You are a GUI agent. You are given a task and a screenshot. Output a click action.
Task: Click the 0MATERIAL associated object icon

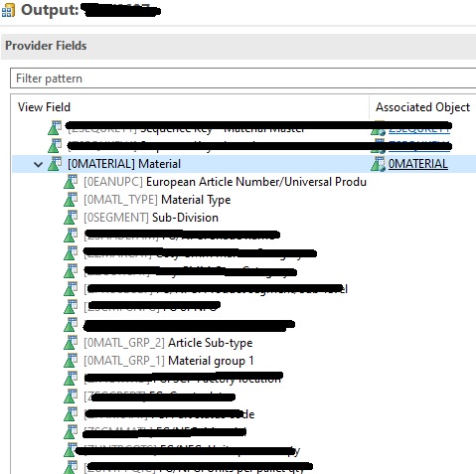[x=378, y=164]
